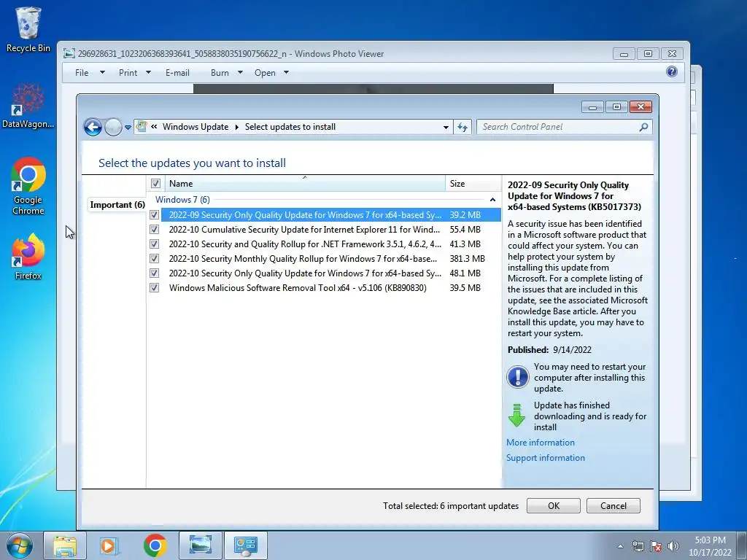
Task: Open the File menu in Photo Viewer
Action: [x=82, y=72]
